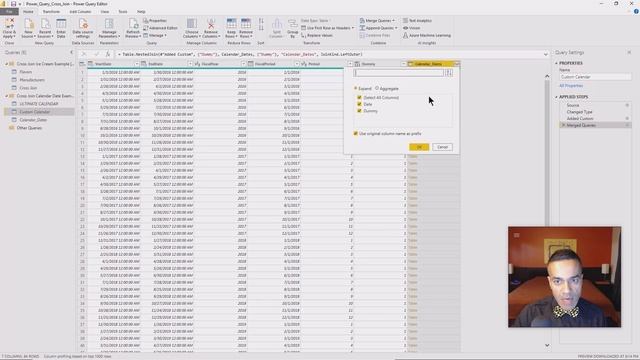The height and width of the screenshot is (360, 640).
Task: Select the Calendar_Dates query in Queries pane
Action: (33, 120)
